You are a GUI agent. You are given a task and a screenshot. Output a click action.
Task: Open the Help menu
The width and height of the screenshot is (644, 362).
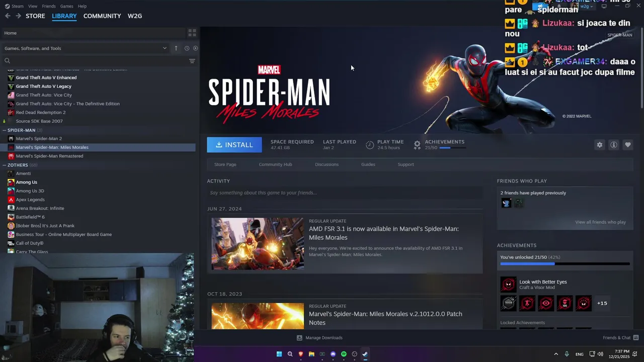point(82,6)
